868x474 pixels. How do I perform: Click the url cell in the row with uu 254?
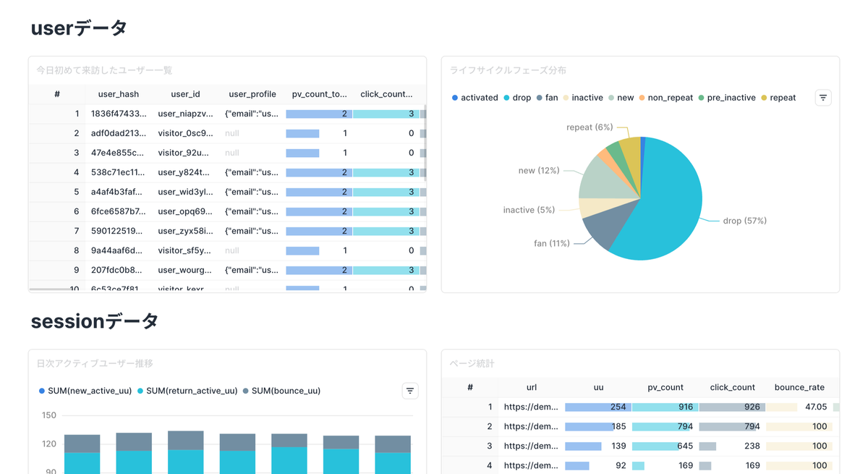click(x=532, y=407)
